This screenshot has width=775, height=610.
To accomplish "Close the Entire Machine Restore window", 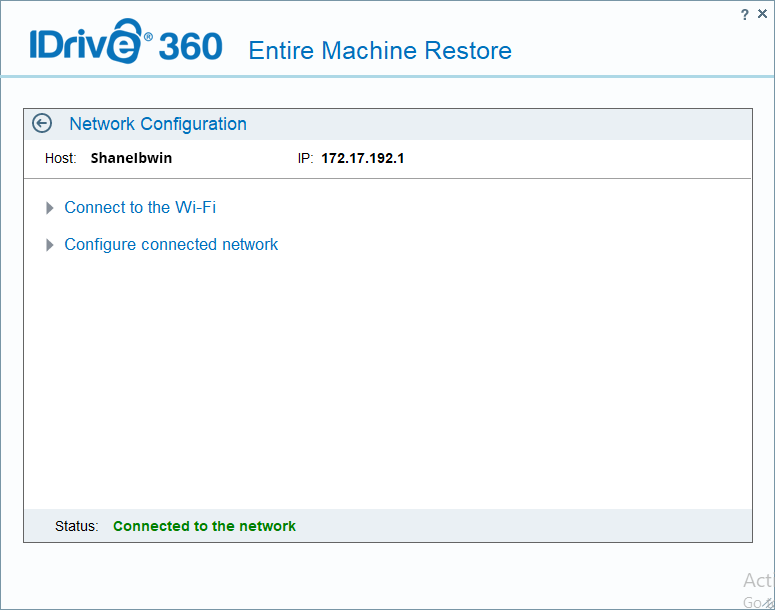I will click(x=763, y=14).
